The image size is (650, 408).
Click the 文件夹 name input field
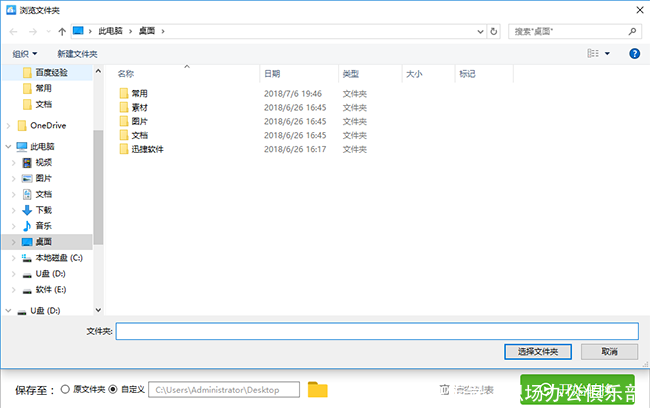(377, 331)
